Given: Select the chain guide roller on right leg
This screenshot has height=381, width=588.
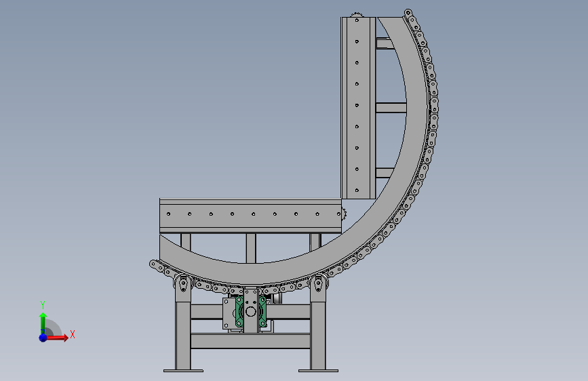Looking at the screenshot, I should pos(318,283).
